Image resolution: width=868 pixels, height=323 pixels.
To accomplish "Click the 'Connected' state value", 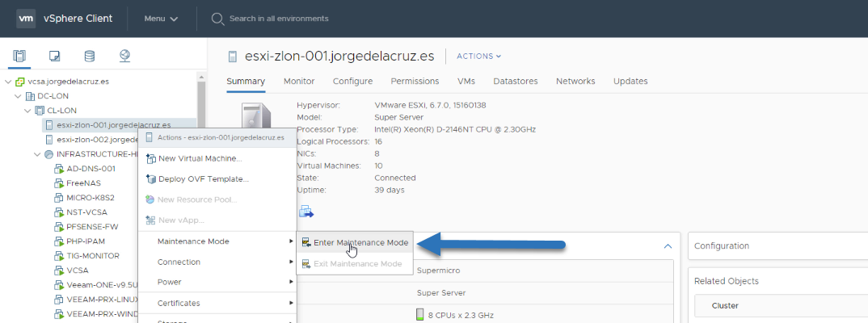I will 394,178.
